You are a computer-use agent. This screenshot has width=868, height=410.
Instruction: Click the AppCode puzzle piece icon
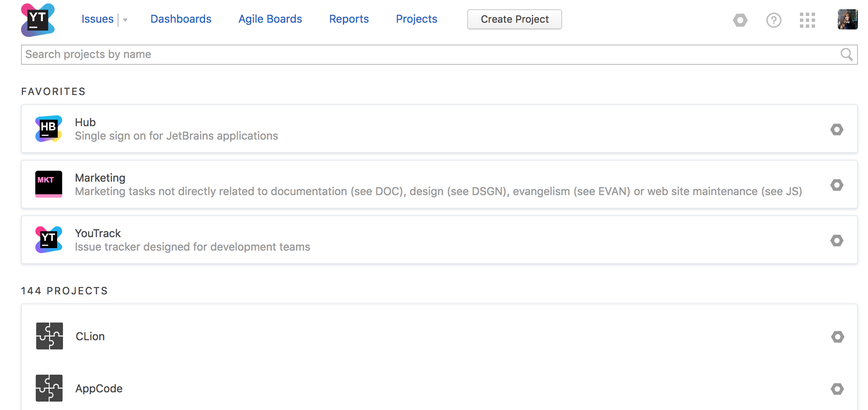[x=49, y=388]
